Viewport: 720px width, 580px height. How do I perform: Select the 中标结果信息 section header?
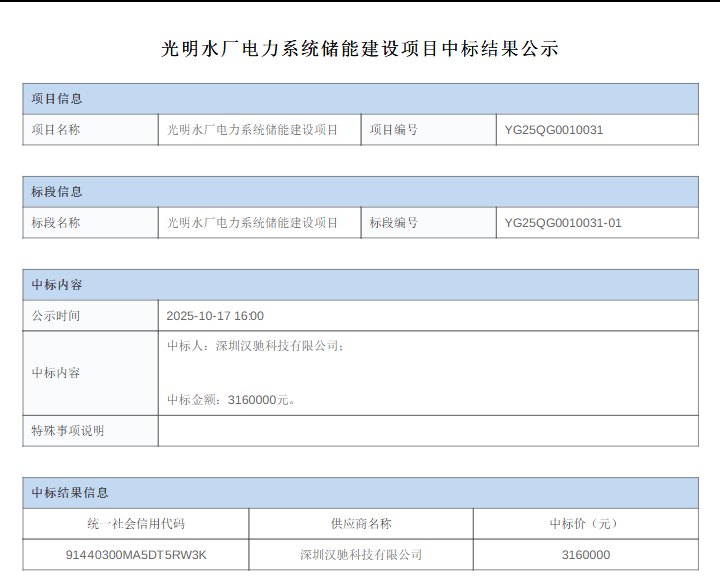tap(70, 493)
